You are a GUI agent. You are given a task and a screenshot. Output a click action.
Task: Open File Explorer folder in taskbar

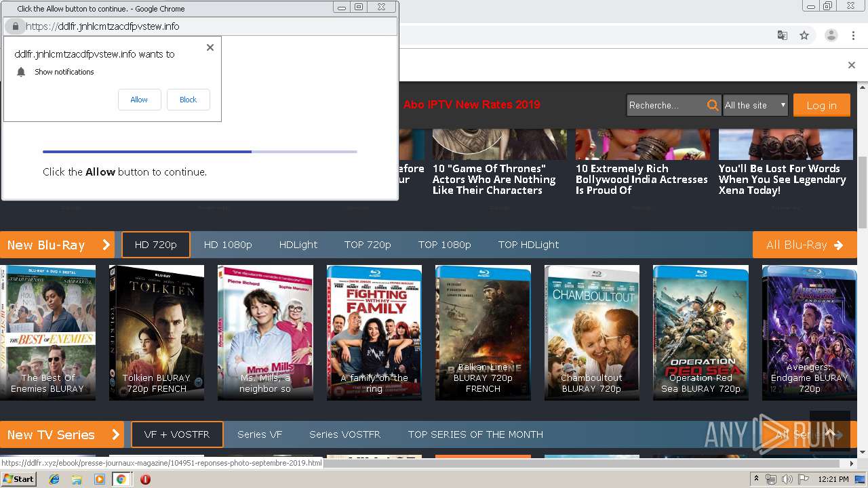click(x=77, y=479)
